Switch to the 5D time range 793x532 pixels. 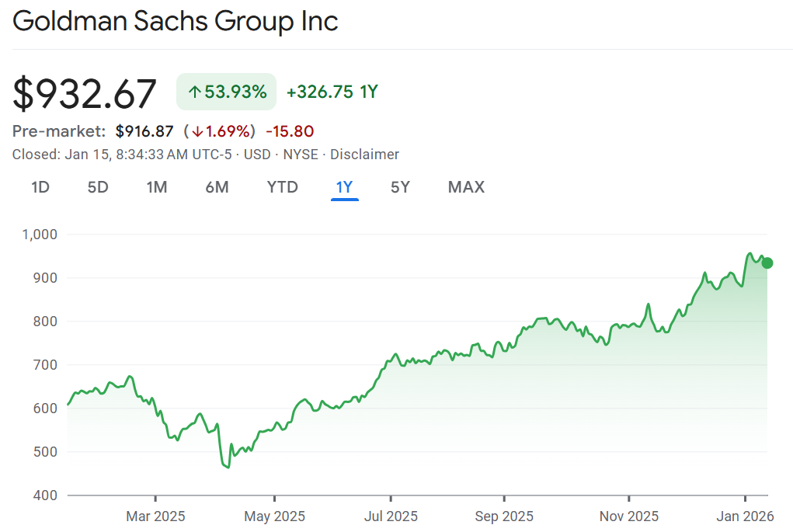point(98,187)
